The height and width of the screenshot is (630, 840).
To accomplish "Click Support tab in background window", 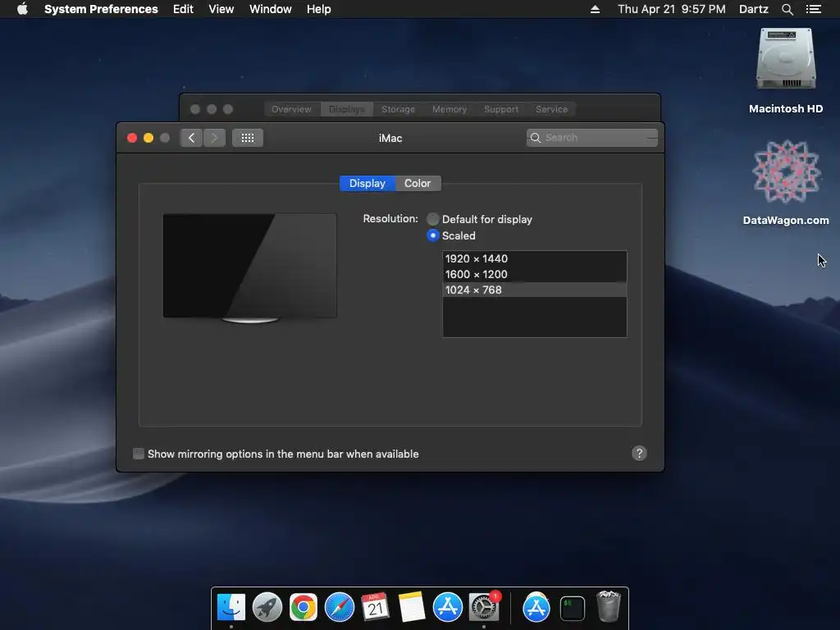I will (501, 109).
